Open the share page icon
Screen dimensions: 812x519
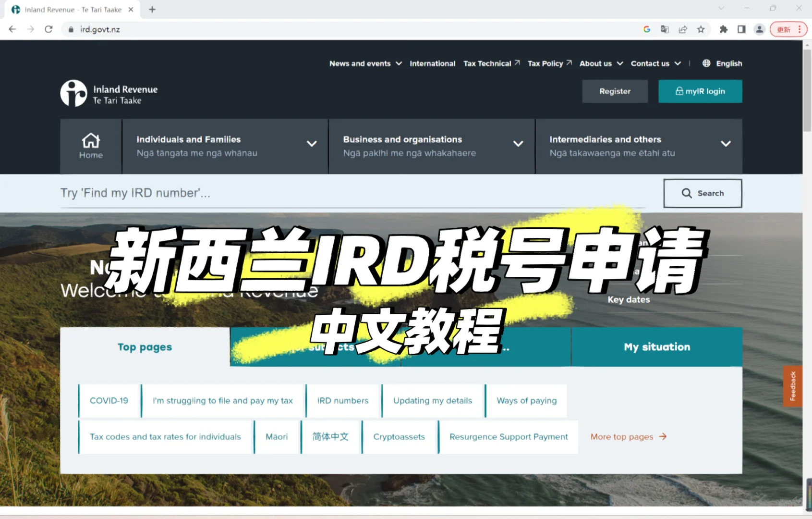pyautogui.click(x=682, y=29)
